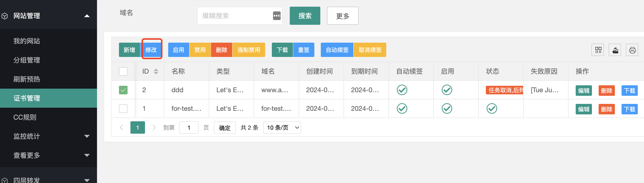This screenshot has height=183, width=644.
Task: Check the for-test row checkbox
Action: (x=123, y=109)
